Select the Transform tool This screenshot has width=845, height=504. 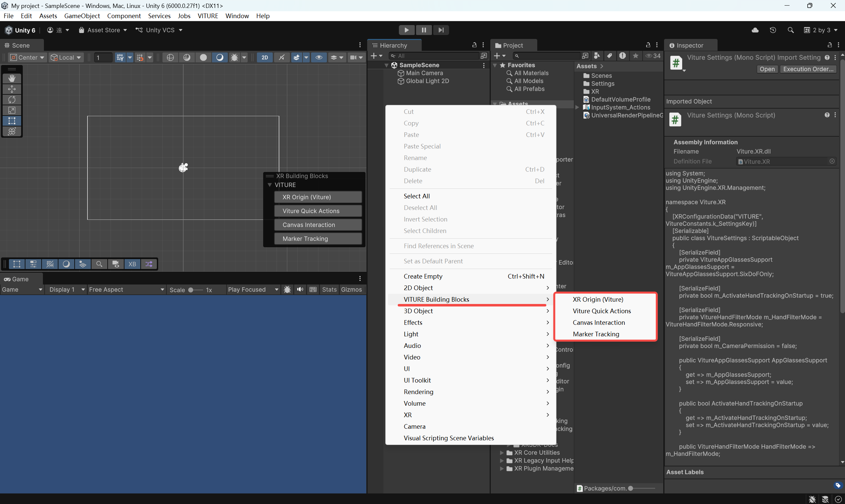(12, 131)
